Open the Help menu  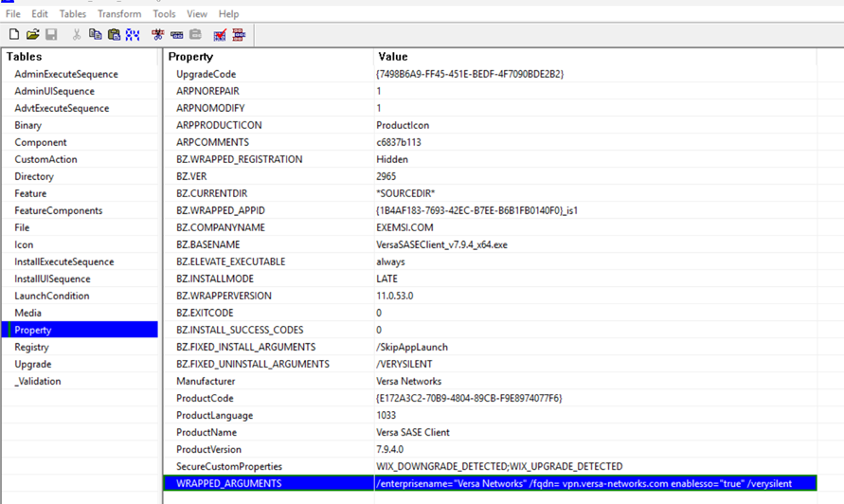[229, 14]
